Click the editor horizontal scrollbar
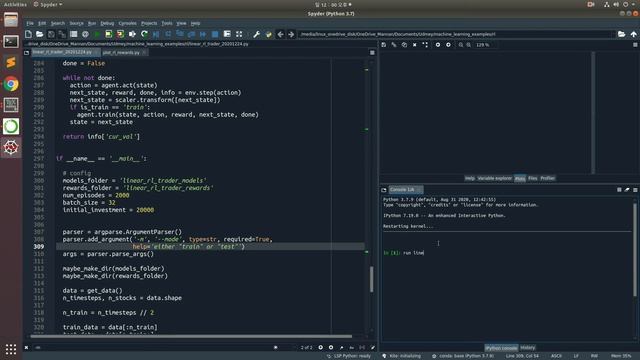Image resolution: width=640 pixels, height=360 pixels. 191,336
